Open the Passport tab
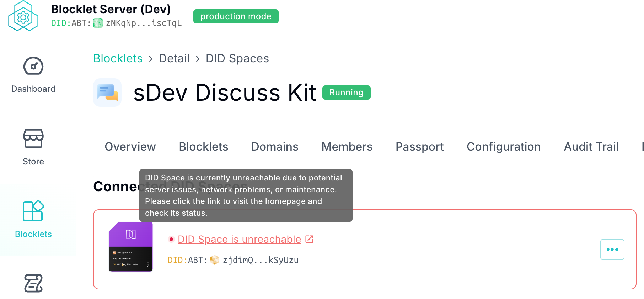 point(419,147)
